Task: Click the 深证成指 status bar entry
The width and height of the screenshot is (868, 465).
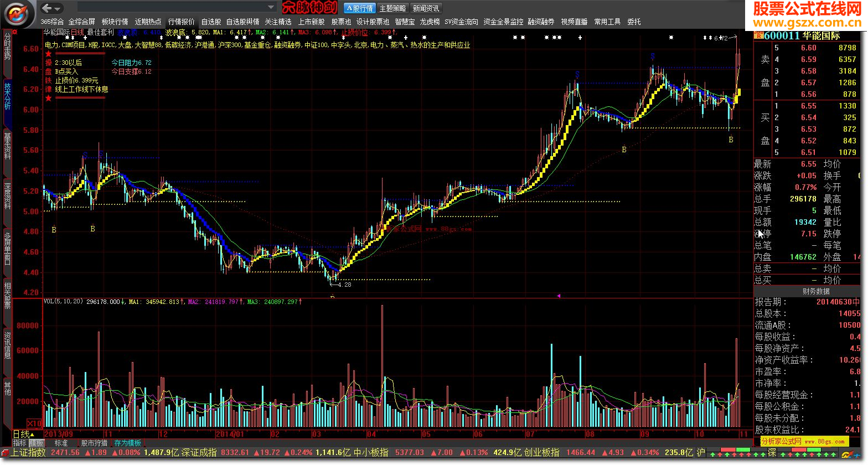Action: tap(199, 453)
